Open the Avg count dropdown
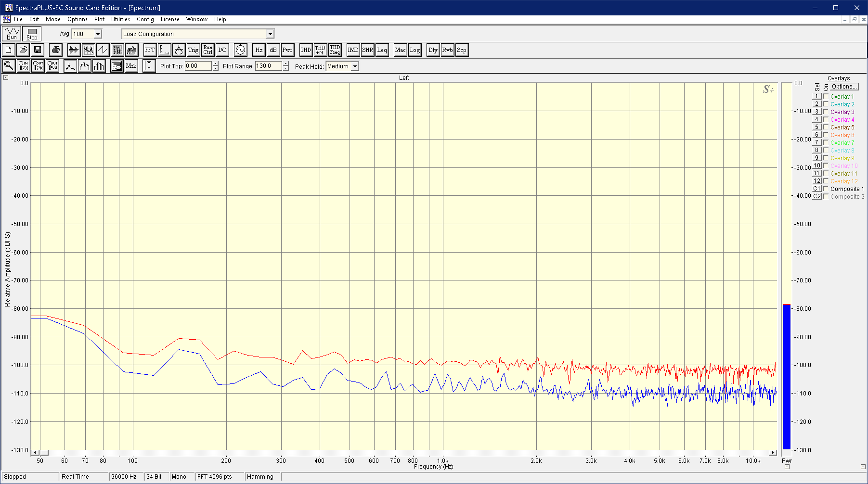 98,34
